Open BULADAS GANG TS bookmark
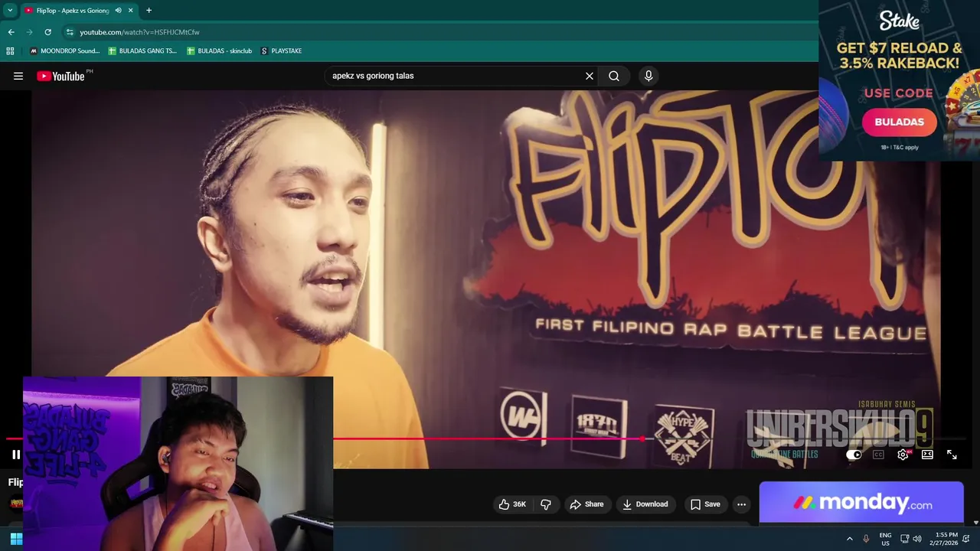Screen dimensions: 980x551 click(x=142, y=51)
